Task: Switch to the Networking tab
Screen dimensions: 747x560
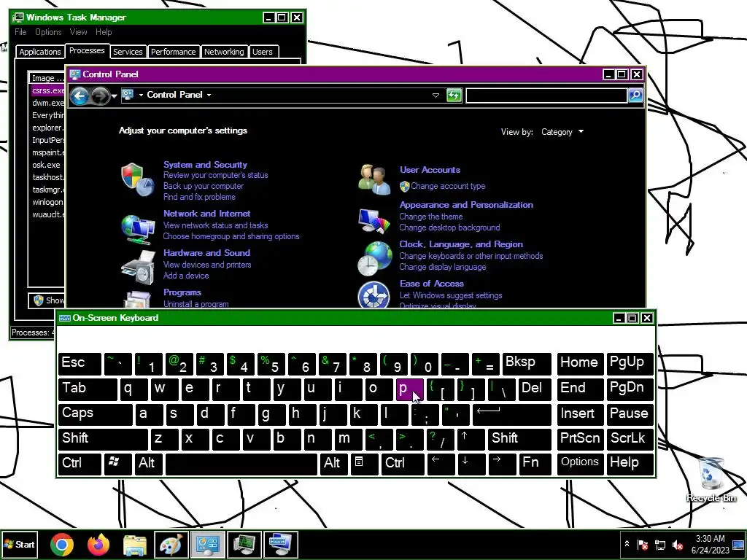Action: pos(224,52)
